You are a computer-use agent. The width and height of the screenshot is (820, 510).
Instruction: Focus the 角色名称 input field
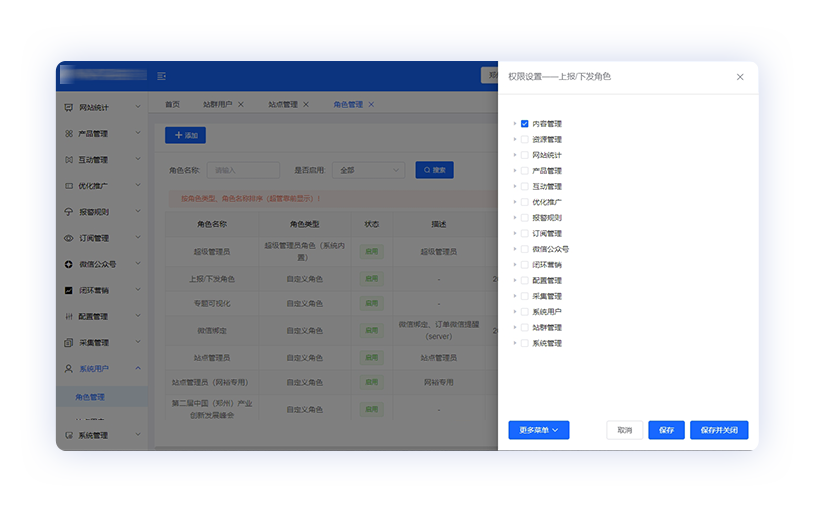click(243, 170)
